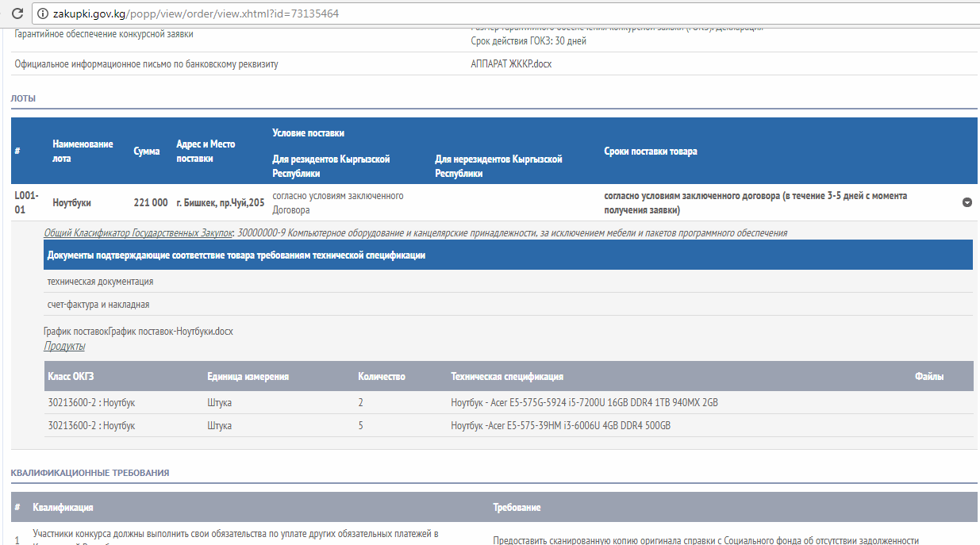Select the Acer E5-575-39HM product row
The height and width of the screenshot is (545, 980).
click(560, 426)
